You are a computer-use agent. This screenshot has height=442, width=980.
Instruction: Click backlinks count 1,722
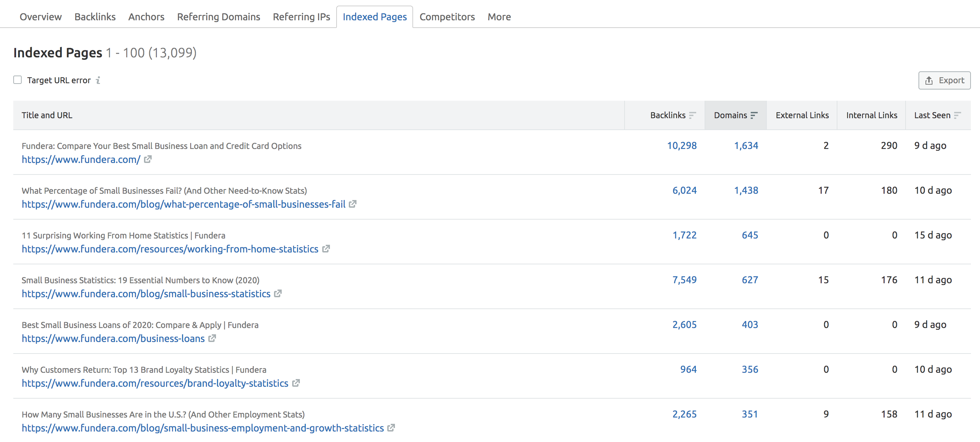tap(684, 235)
